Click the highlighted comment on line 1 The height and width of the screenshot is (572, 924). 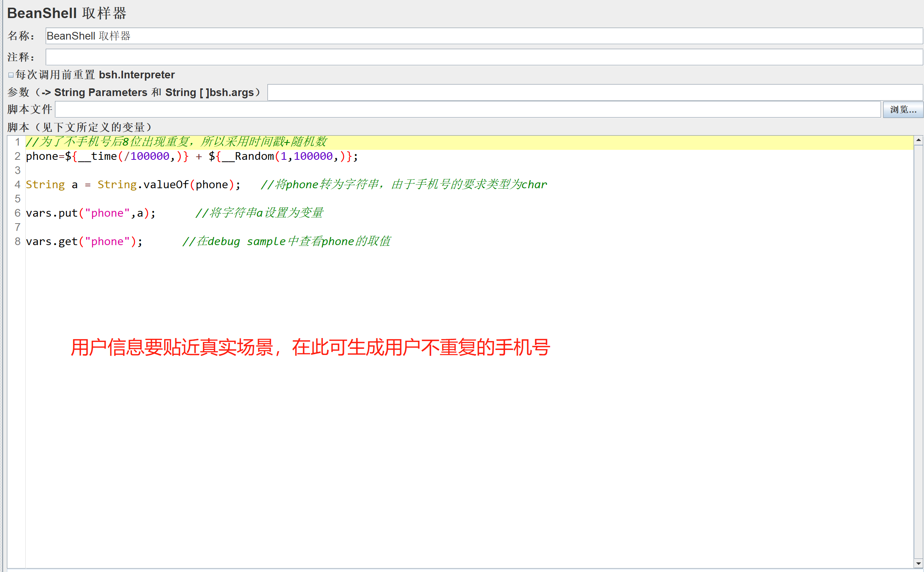[x=176, y=142]
